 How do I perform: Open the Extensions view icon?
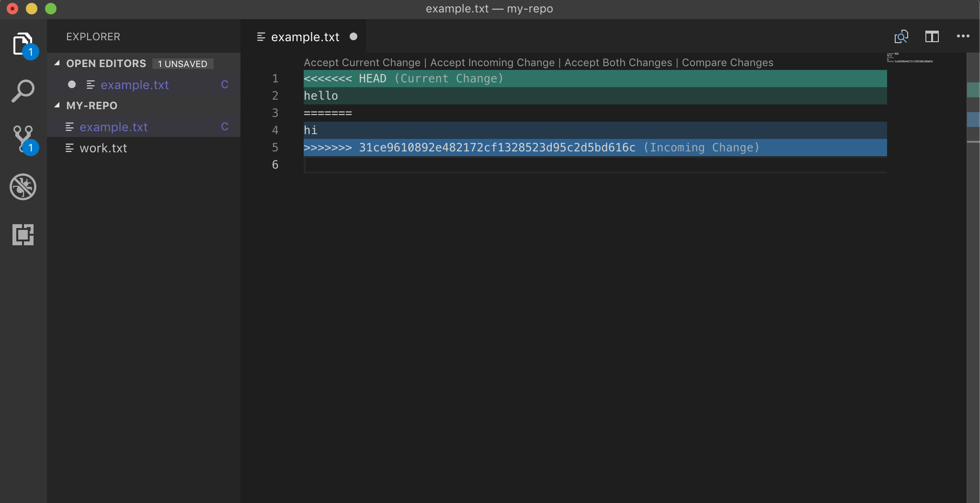tap(23, 235)
